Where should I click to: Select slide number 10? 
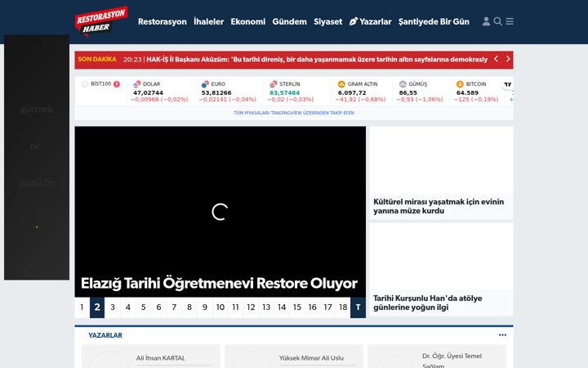[220, 307]
